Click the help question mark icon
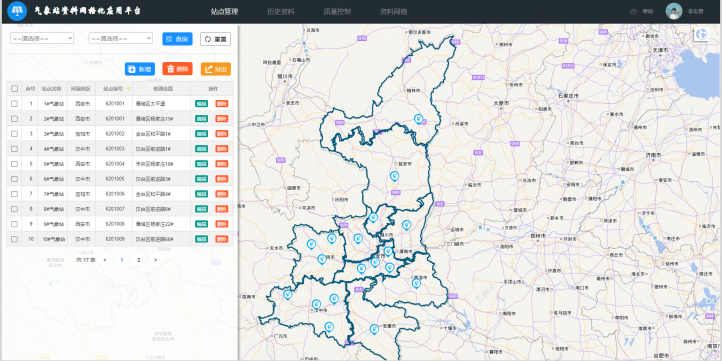This screenshot has height=361, width=722. [633, 12]
